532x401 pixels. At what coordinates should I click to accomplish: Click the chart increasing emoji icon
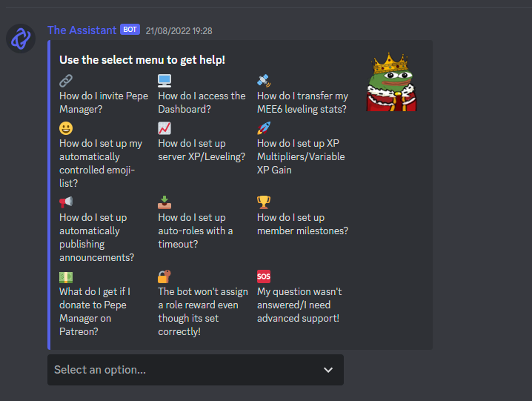[x=164, y=128]
